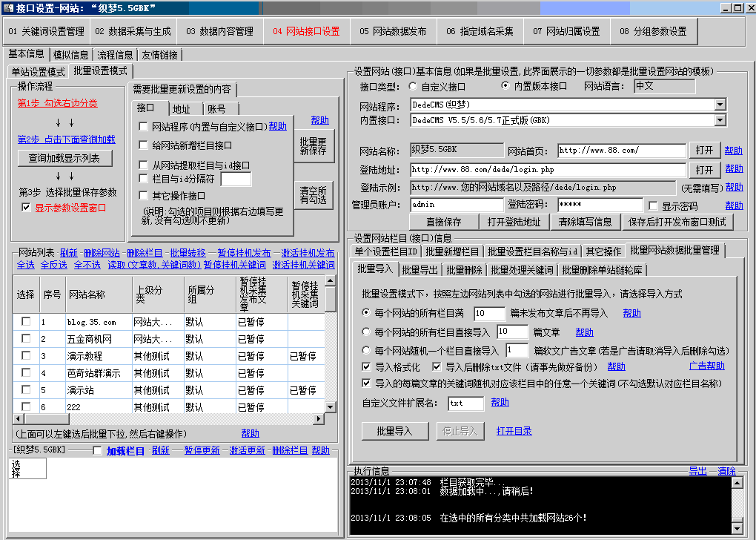Select 每个网站随机一个栏目直接导入 radio
Viewport: 756px width, 540px height.
(x=366, y=351)
